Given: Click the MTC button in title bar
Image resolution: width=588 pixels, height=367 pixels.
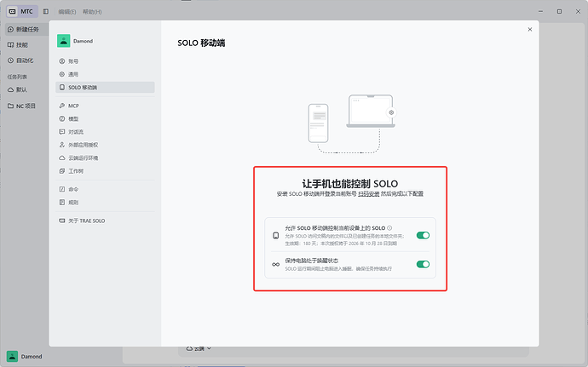Looking at the screenshot, I should point(22,12).
